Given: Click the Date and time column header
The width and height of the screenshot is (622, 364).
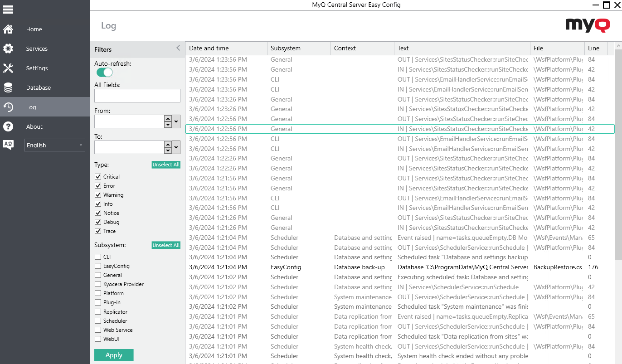Looking at the screenshot, I should pyautogui.click(x=226, y=49).
